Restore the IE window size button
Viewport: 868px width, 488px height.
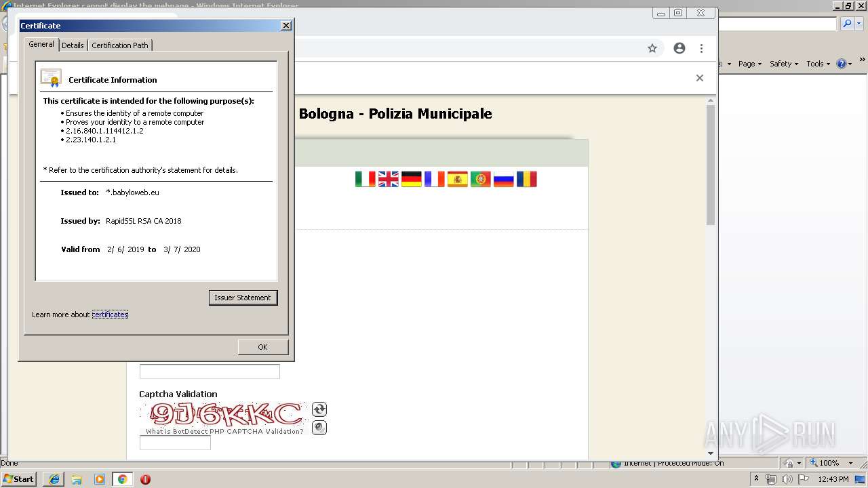tap(848, 5)
